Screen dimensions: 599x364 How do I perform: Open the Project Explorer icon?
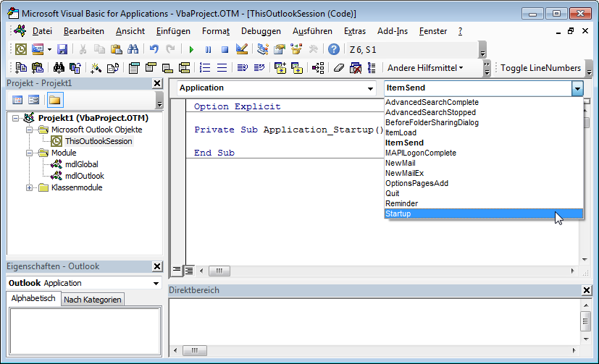(262, 49)
